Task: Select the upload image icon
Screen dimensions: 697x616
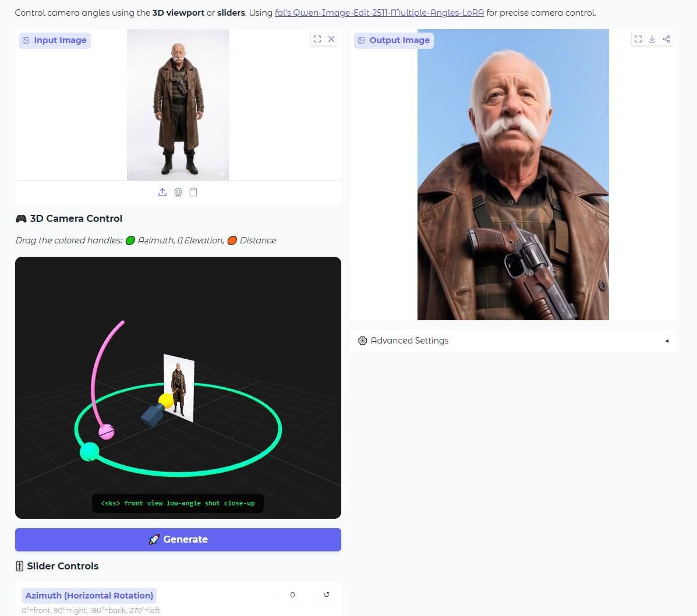Action: click(x=163, y=192)
